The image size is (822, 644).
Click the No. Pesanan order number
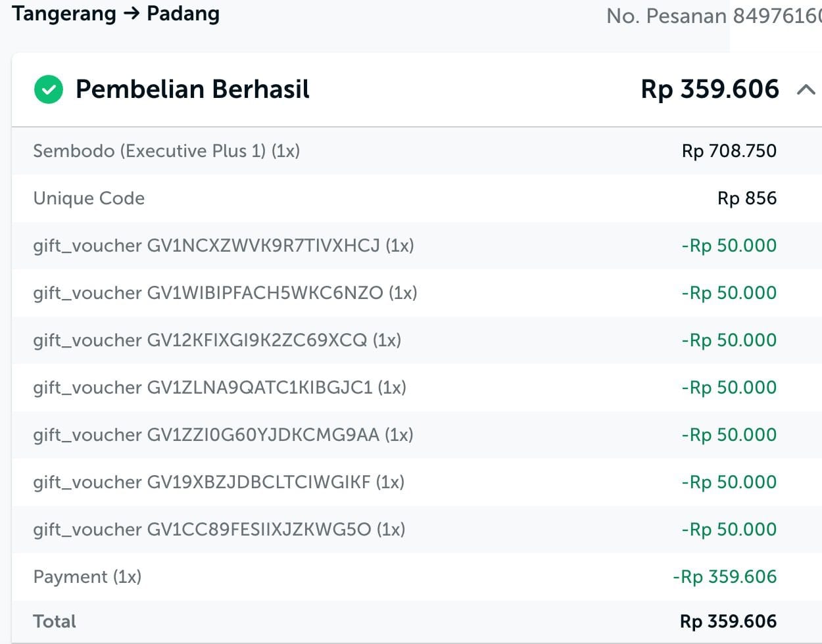pyautogui.click(x=713, y=16)
